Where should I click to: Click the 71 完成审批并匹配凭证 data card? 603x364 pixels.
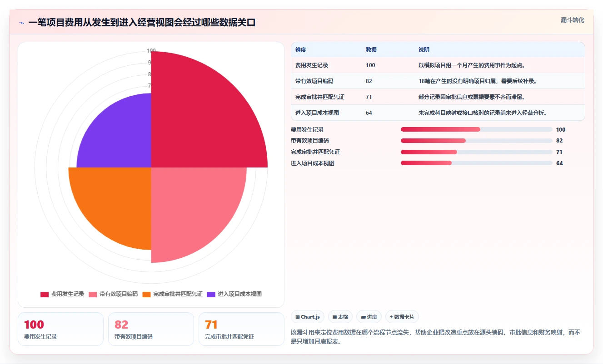click(242, 329)
